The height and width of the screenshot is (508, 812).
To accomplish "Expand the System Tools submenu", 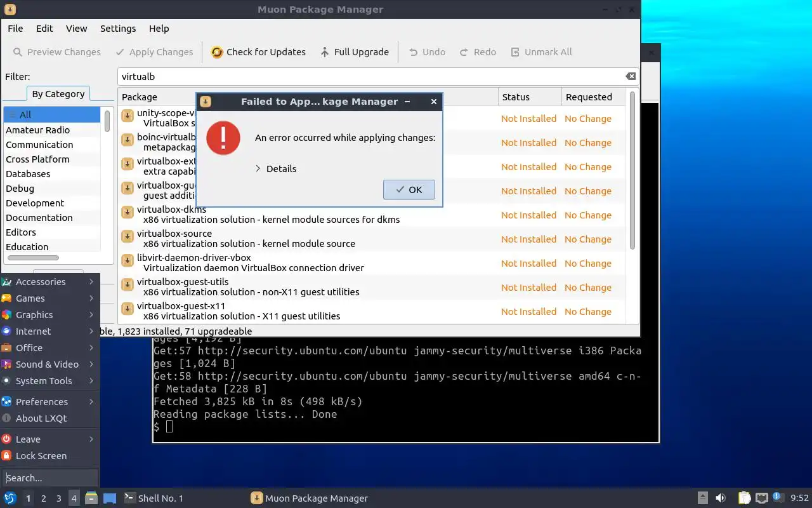I will [x=49, y=381].
